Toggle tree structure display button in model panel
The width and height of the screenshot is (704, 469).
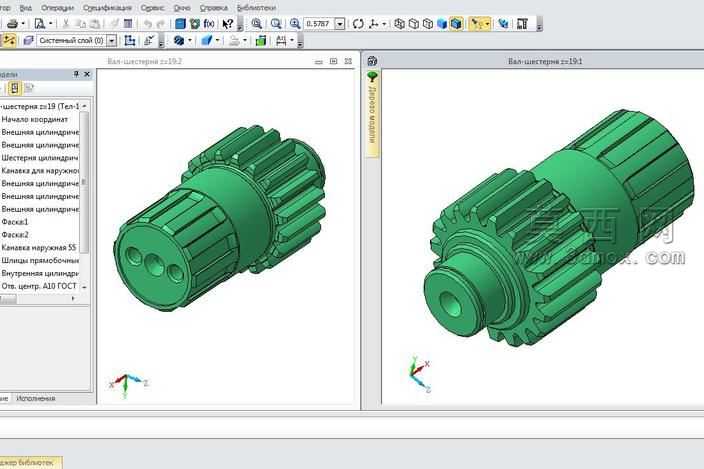(15, 88)
